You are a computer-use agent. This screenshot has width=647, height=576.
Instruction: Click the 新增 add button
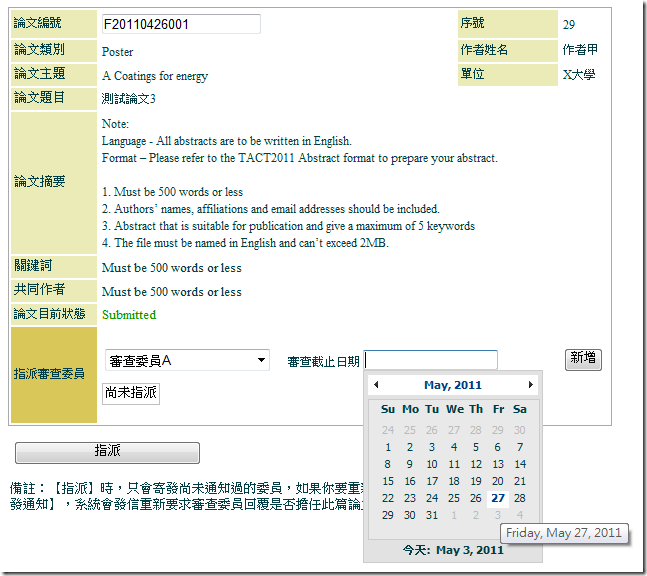(x=583, y=359)
